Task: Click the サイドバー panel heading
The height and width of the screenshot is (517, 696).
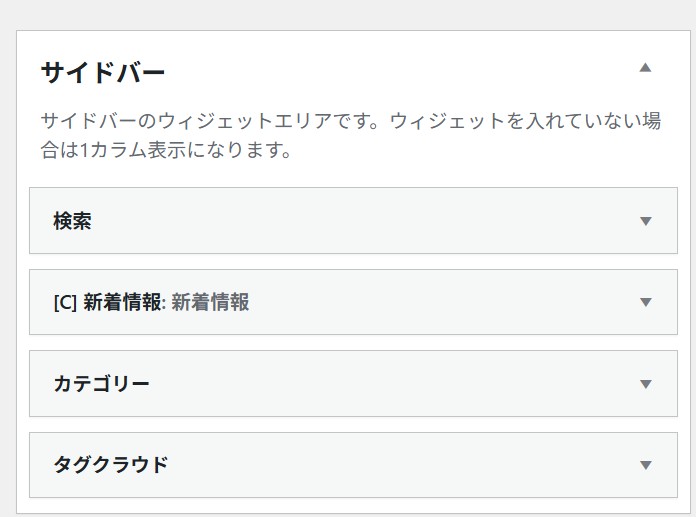Action: 102,73
